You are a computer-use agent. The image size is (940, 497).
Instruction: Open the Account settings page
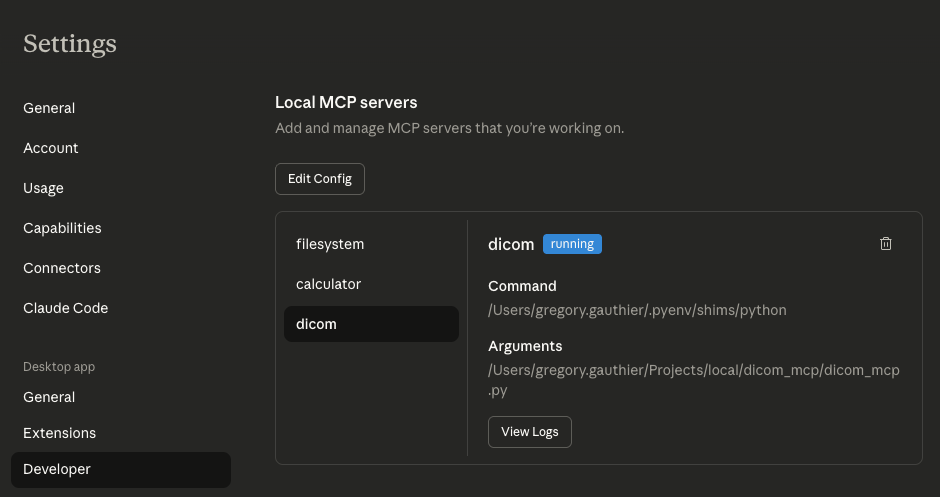coord(51,148)
